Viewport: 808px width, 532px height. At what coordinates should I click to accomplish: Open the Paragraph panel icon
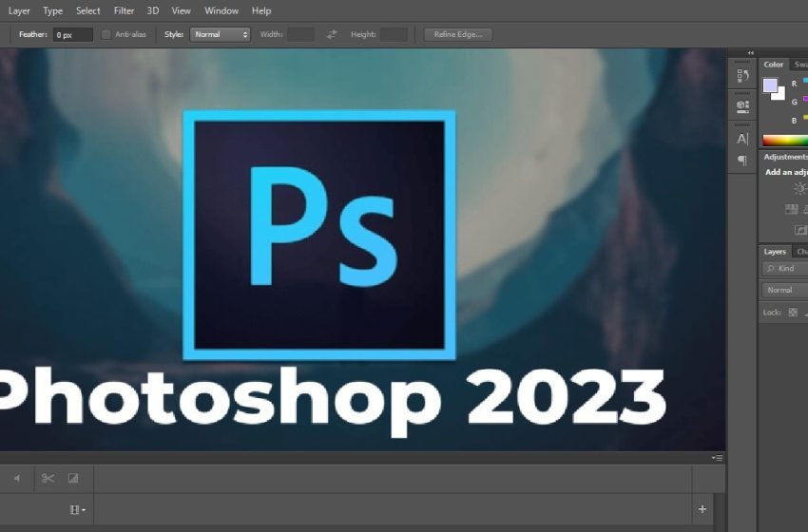pyautogui.click(x=742, y=161)
